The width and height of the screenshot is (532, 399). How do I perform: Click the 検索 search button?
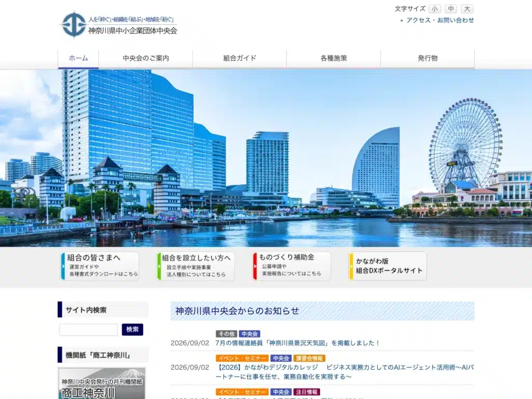pyautogui.click(x=132, y=329)
